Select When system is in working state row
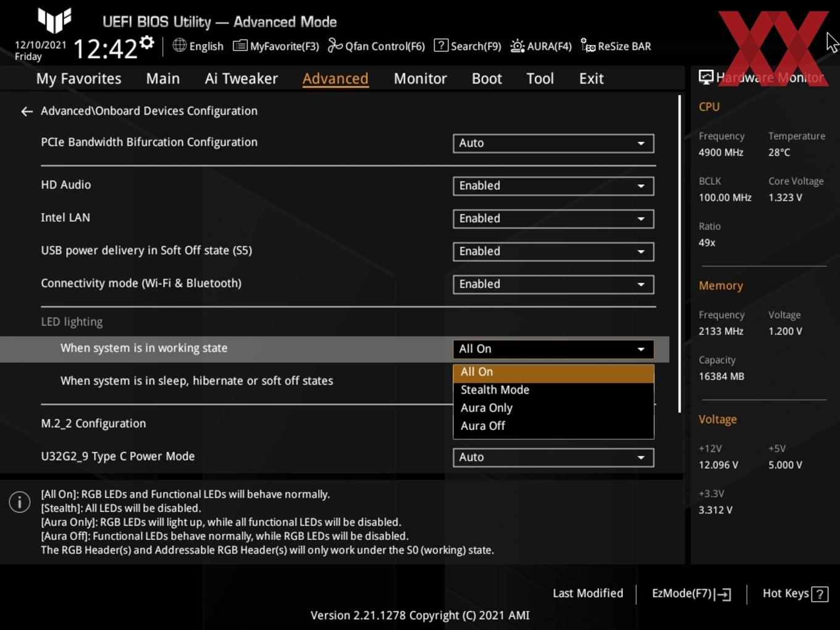 [x=334, y=349]
